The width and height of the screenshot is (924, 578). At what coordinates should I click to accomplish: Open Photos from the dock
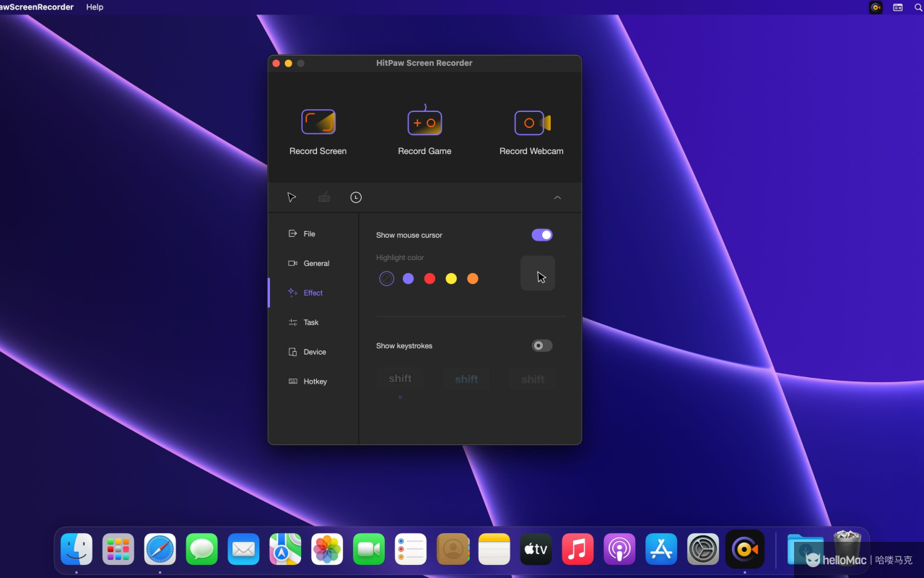coord(328,549)
